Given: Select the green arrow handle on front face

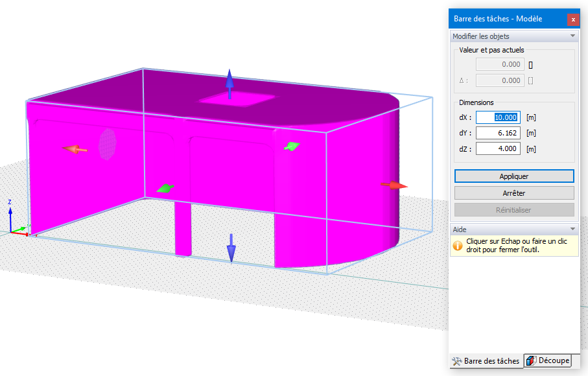Looking at the screenshot, I should pos(165,188).
